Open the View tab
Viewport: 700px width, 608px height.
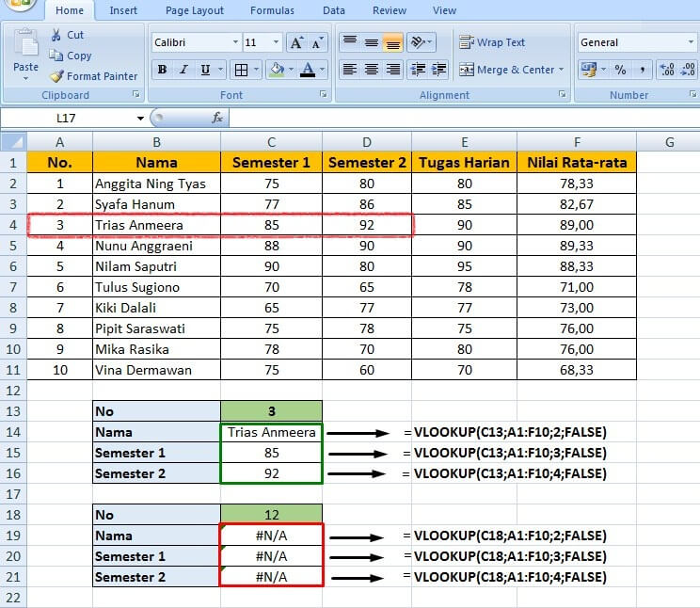pyautogui.click(x=444, y=10)
